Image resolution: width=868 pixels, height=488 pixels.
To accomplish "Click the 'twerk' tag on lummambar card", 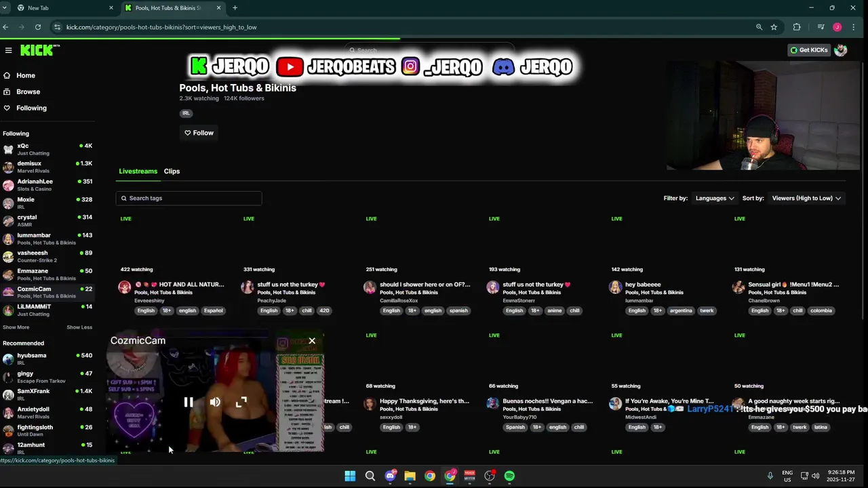I will click(x=707, y=310).
